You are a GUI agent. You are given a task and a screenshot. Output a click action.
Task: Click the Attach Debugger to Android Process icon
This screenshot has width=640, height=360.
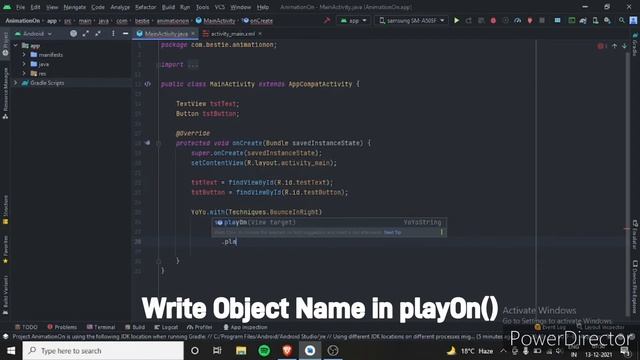tap(530, 20)
